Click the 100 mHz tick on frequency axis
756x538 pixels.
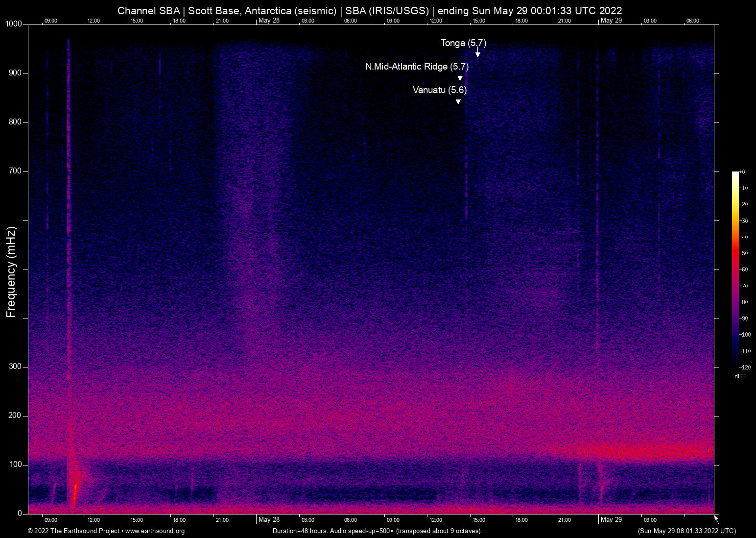[x=15, y=465]
